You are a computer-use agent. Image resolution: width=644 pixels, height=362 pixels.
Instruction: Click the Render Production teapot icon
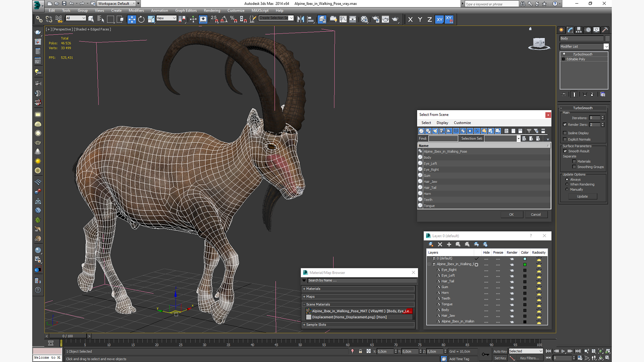(x=395, y=19)
